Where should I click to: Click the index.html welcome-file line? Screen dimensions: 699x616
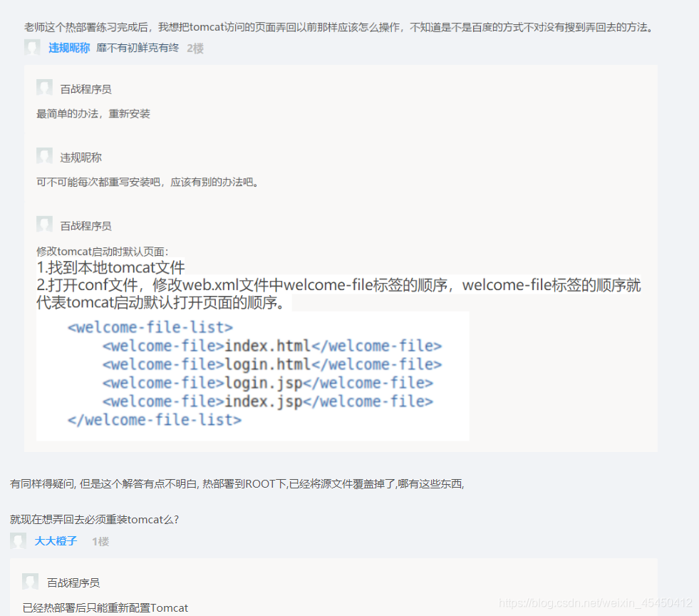(272, 346)
